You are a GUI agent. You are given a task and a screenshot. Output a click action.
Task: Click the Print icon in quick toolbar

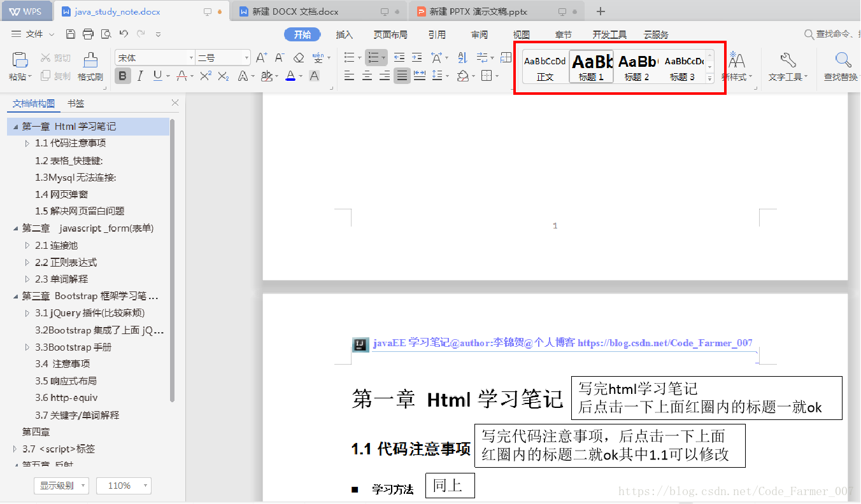(88, 34)
